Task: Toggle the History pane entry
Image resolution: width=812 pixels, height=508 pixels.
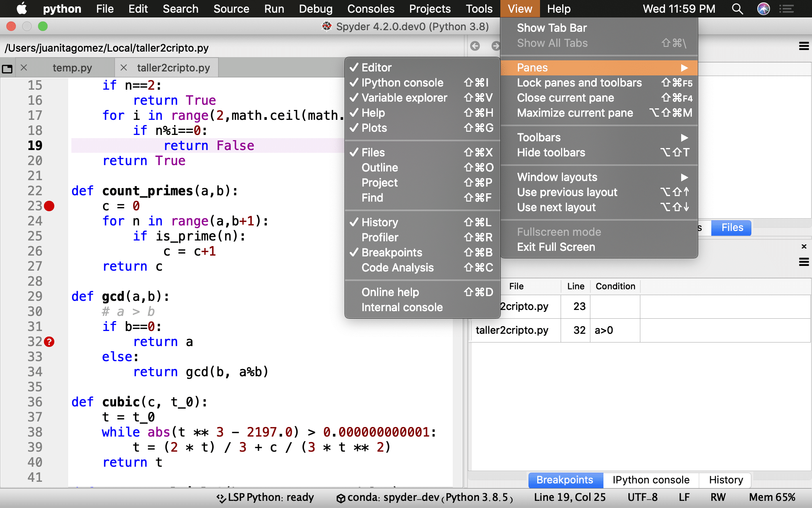Action: [x=423, y=222]
